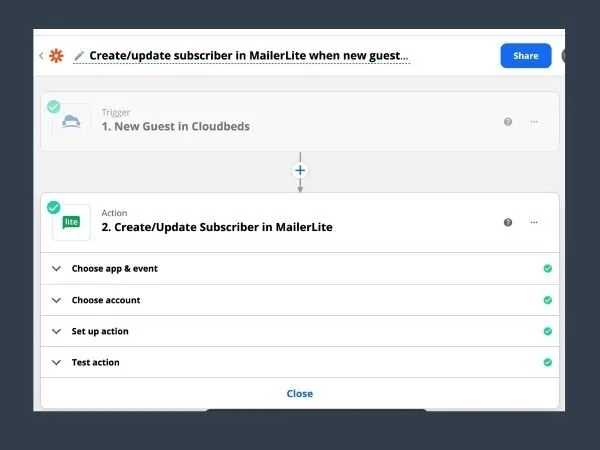600x450 pixels.
Task: Click the green check beside Choose app & event
Action: [547, 269]
